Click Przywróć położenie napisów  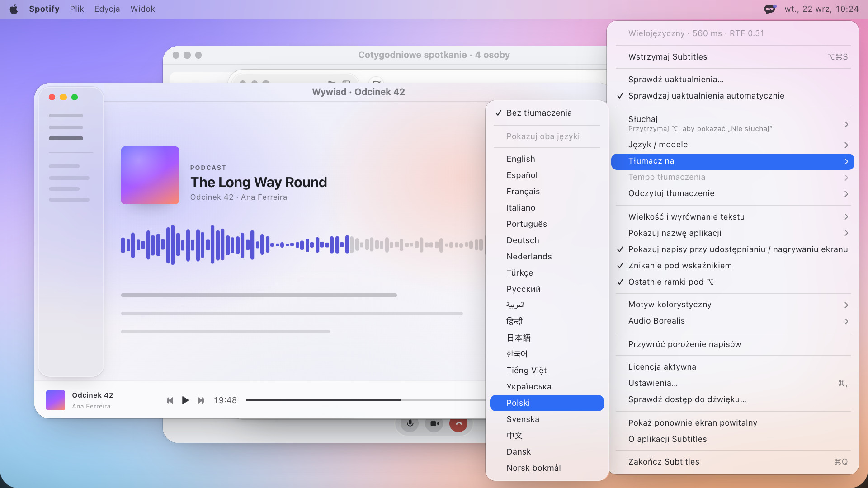coord(732,344)
